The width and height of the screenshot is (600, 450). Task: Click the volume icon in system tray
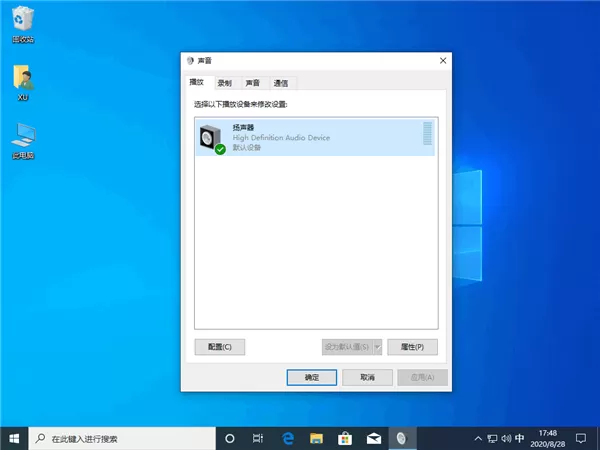[x=506, y=439]
